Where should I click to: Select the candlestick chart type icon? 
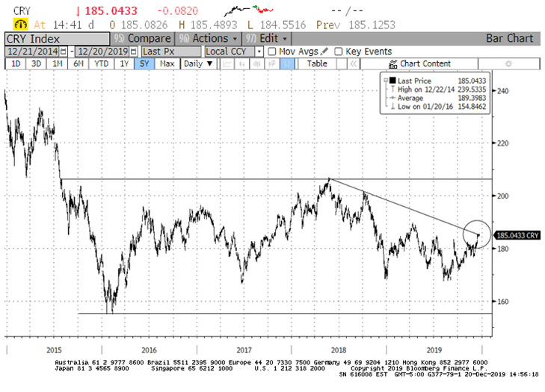[256, 64]
